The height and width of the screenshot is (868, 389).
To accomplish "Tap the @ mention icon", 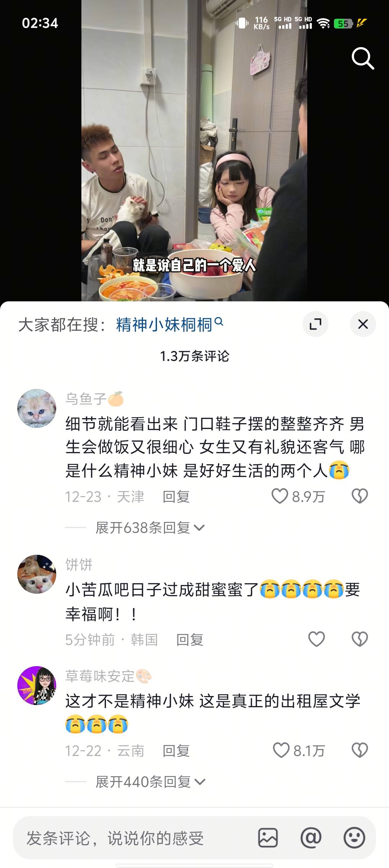I will pos(311,838).
